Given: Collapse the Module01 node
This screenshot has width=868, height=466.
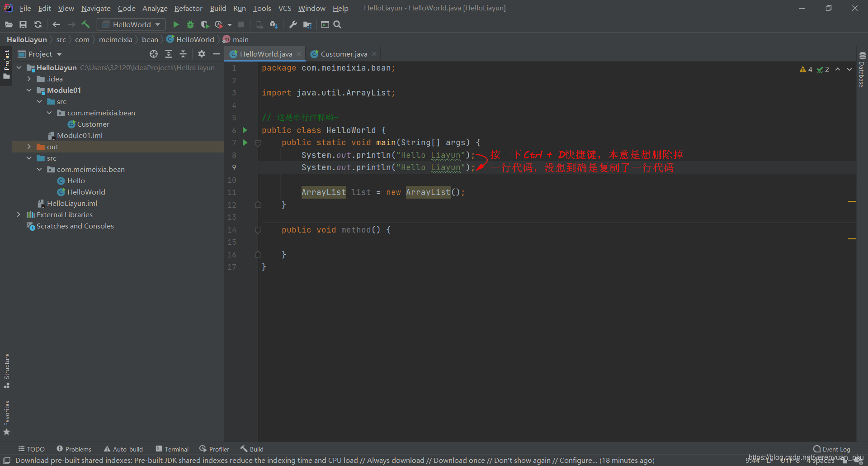Looking at the screenshot, I should 29,90.
